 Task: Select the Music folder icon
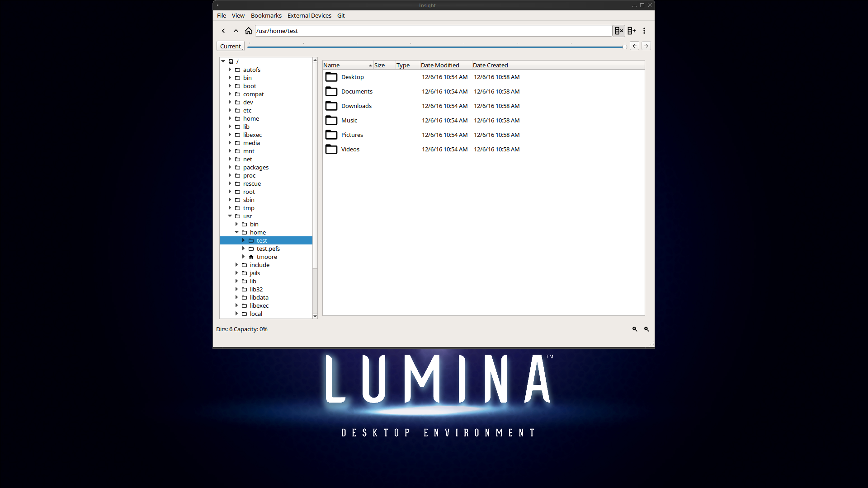pyautogui.click(x=331, y=120)
